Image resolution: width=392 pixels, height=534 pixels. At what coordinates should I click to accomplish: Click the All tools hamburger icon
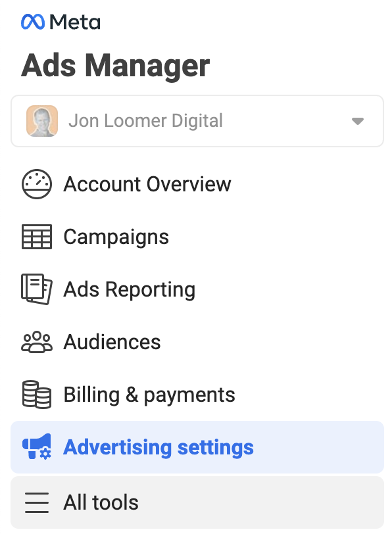coord(37,502)
